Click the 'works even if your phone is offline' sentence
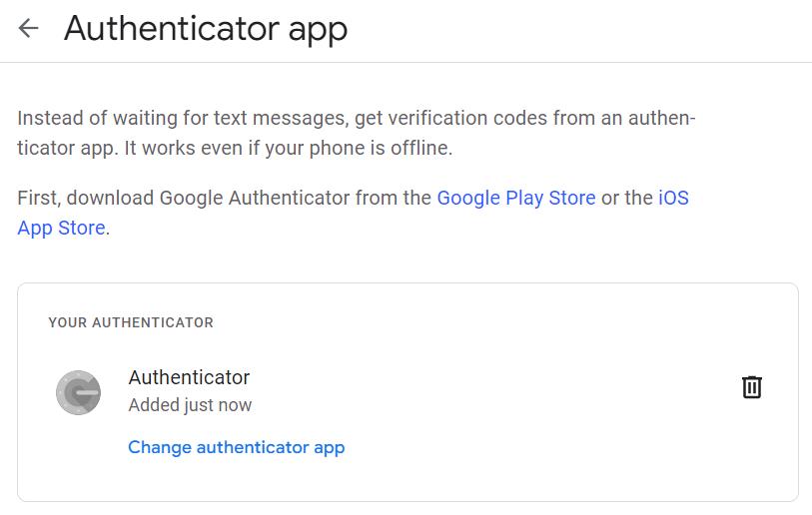812x515 pixels. point(298,148)
